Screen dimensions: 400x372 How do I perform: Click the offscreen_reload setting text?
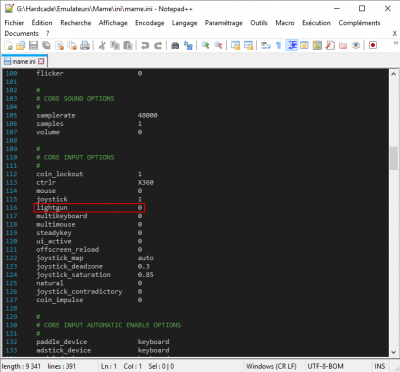click(68, 250)
